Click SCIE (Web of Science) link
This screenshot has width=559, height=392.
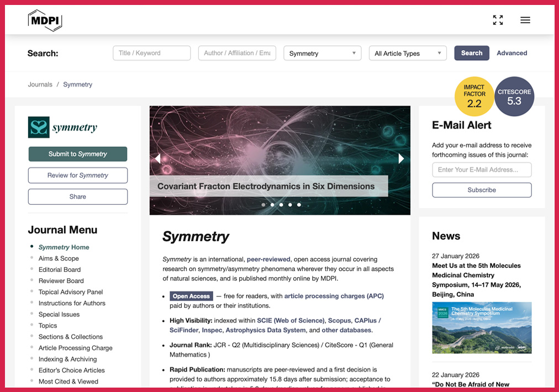tap(291, 320)
